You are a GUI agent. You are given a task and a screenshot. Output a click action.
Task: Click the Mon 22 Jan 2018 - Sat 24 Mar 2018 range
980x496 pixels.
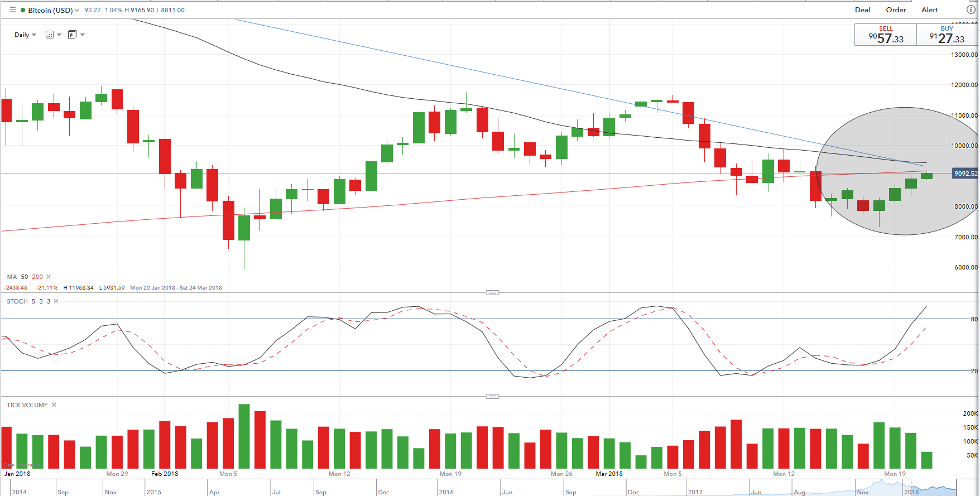(x=176, y=288)
